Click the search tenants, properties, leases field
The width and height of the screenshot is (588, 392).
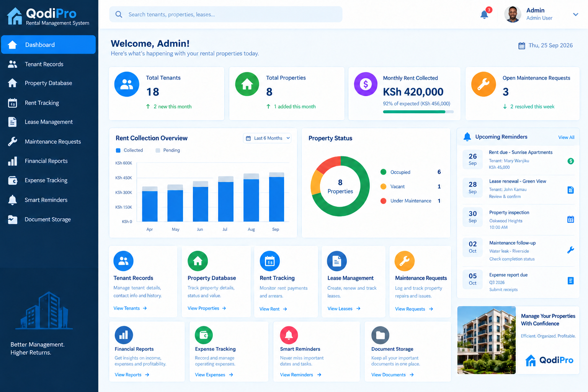coord(226,15)
